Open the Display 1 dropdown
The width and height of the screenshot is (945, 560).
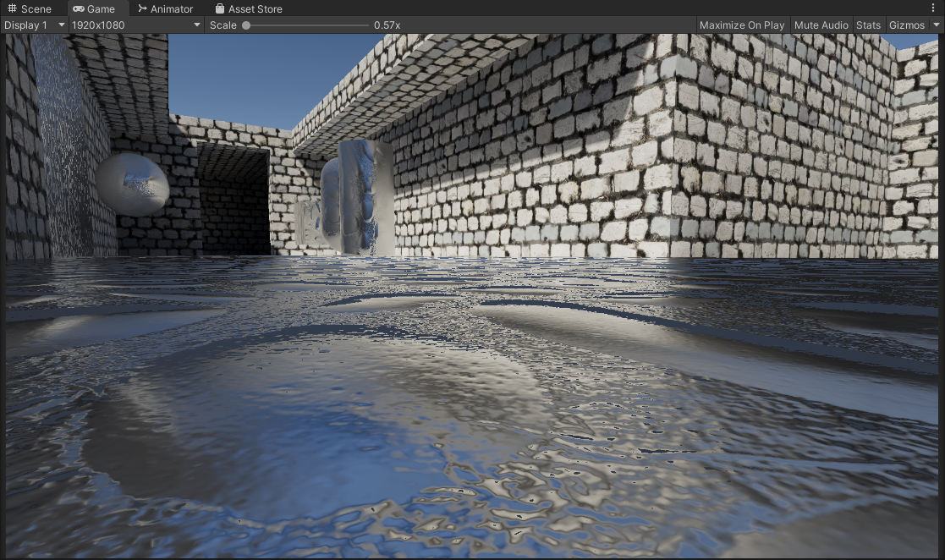pos(34,25)
